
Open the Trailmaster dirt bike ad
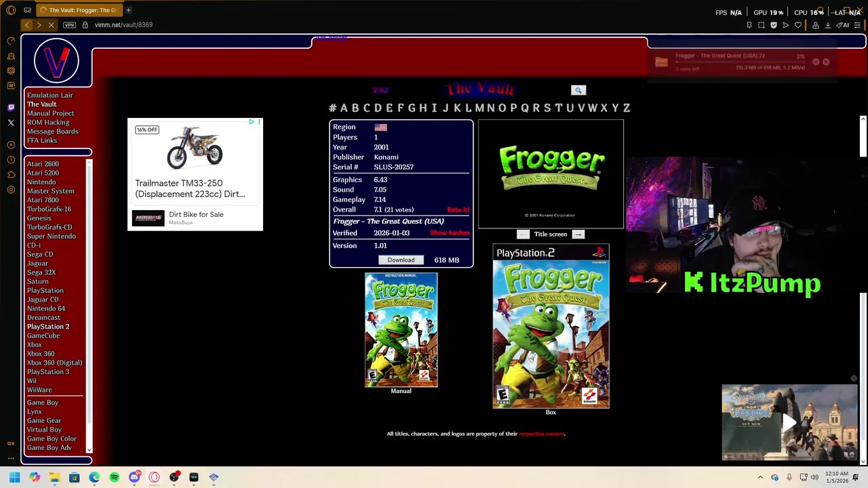195,175
